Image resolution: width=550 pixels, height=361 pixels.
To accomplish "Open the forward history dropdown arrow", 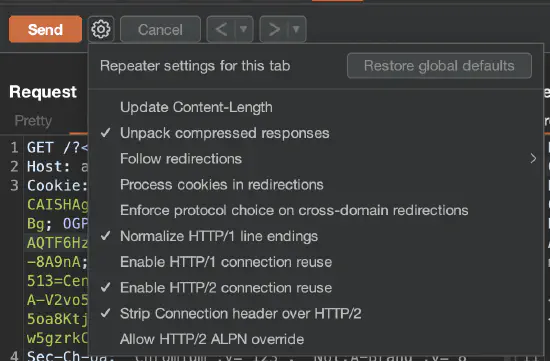I will (296, 29).
